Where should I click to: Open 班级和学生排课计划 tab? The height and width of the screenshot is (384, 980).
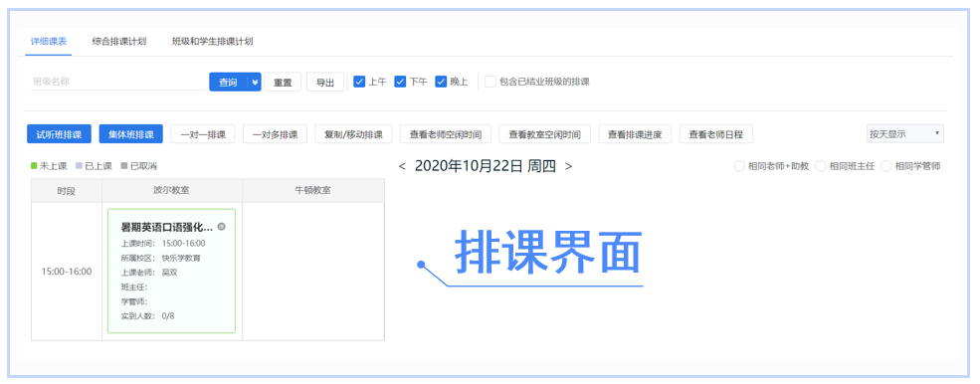(x=213, y=42)
